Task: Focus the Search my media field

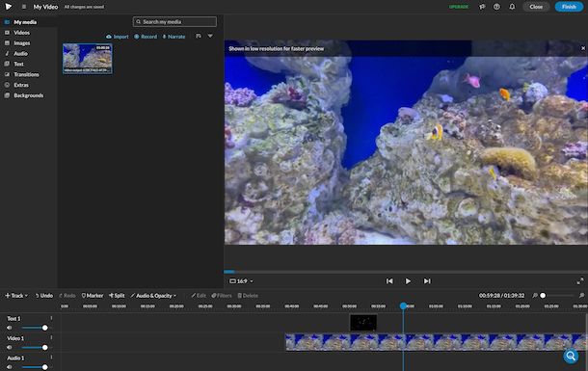Action: [x=174, y=22]
